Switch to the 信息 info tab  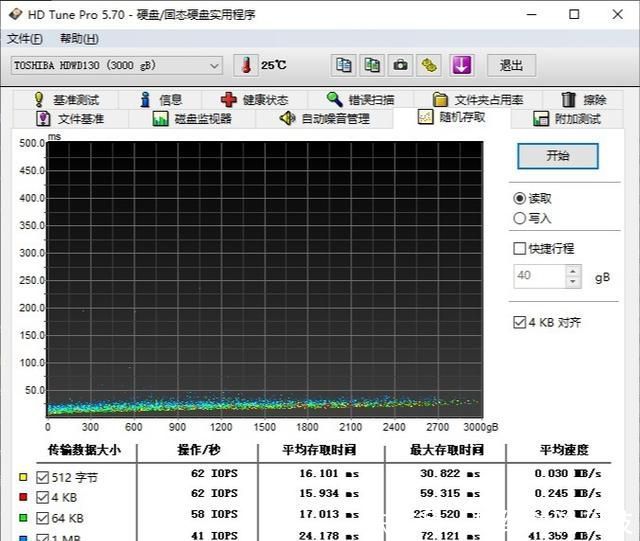click(160, 100)
